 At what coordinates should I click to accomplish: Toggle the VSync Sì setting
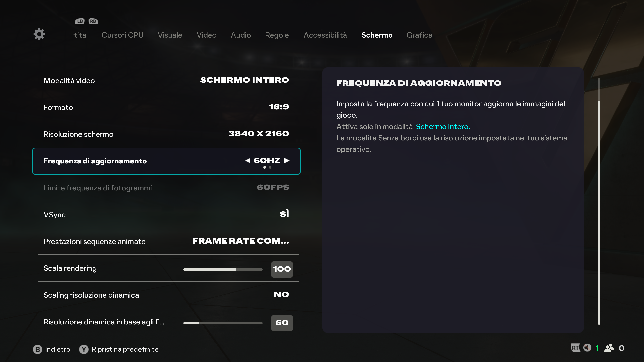point(166,215)
